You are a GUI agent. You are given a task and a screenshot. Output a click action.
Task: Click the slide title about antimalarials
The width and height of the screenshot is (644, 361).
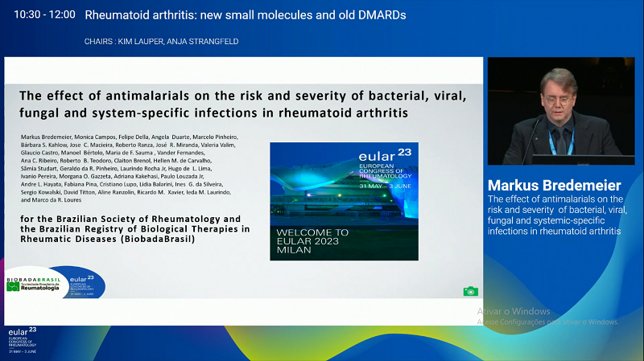(x=242, y=105)
